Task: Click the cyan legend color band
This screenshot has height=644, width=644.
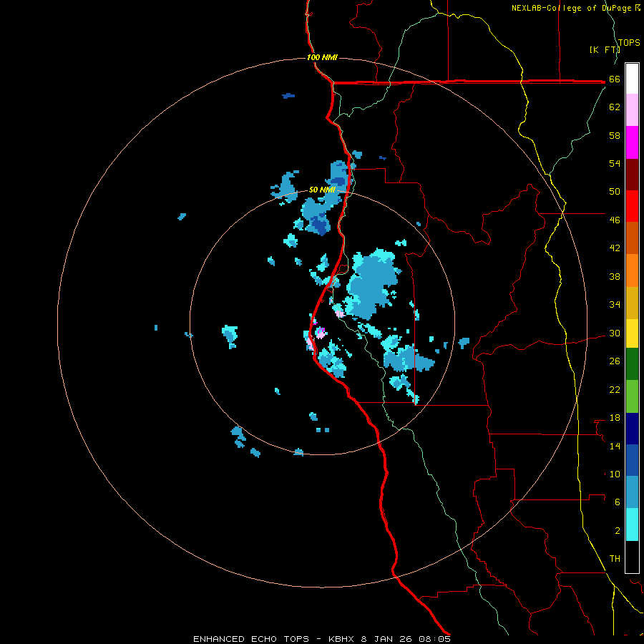Action: pos(632,525)
